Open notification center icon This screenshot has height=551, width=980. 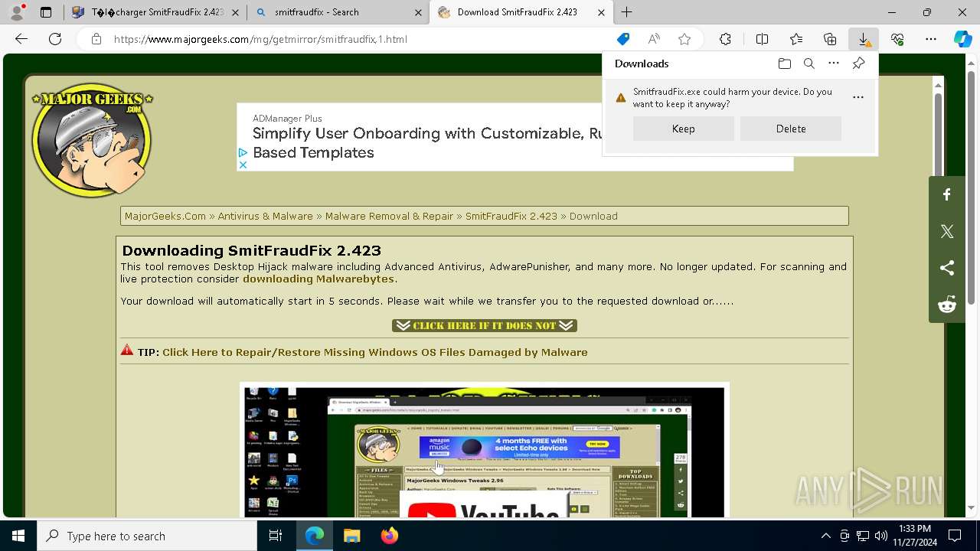pyautogui.click(x=955, y=536)
